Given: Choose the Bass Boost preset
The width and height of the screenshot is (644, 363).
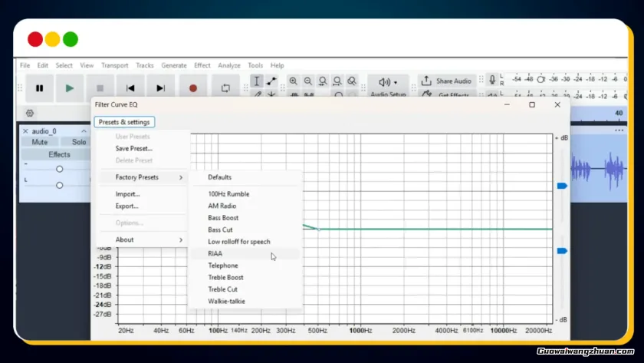Looking at the screenshot, I should coord(223,218).
